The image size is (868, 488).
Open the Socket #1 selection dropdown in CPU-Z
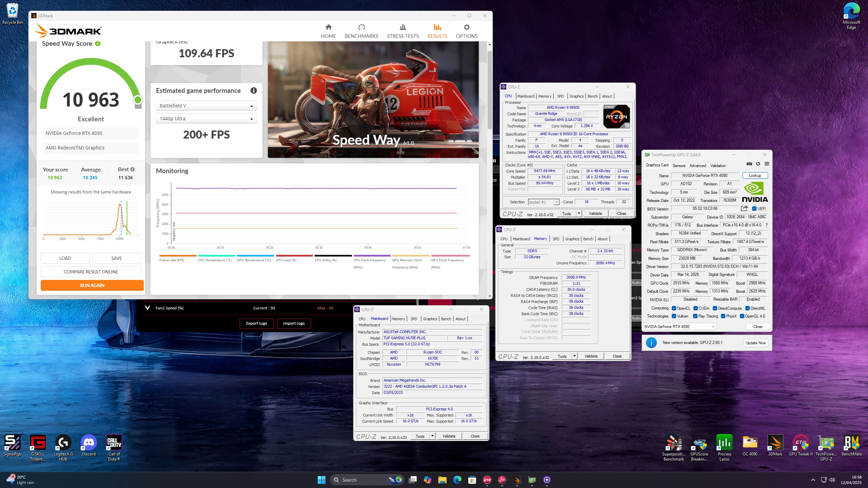tap(544, 202)
